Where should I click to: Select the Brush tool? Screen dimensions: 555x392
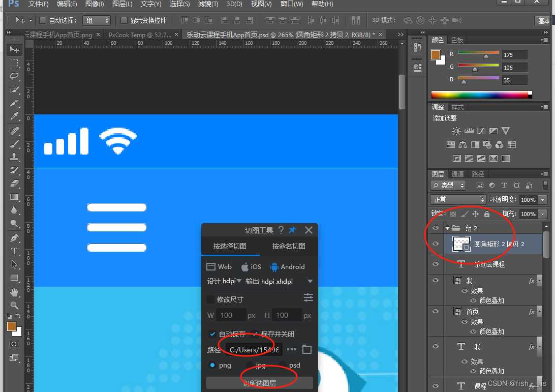click(x=14, y=144)
